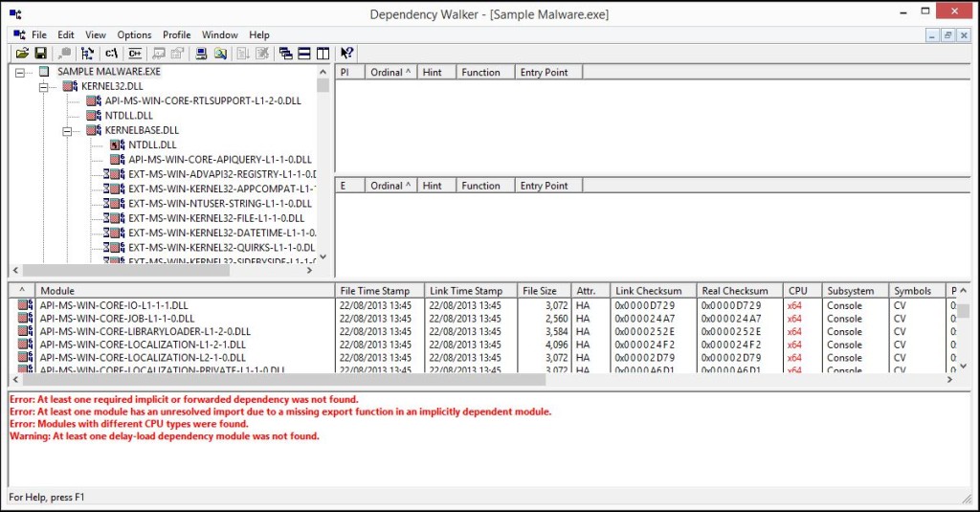Click the grayed Stop Profiling icon

[262, 54]
